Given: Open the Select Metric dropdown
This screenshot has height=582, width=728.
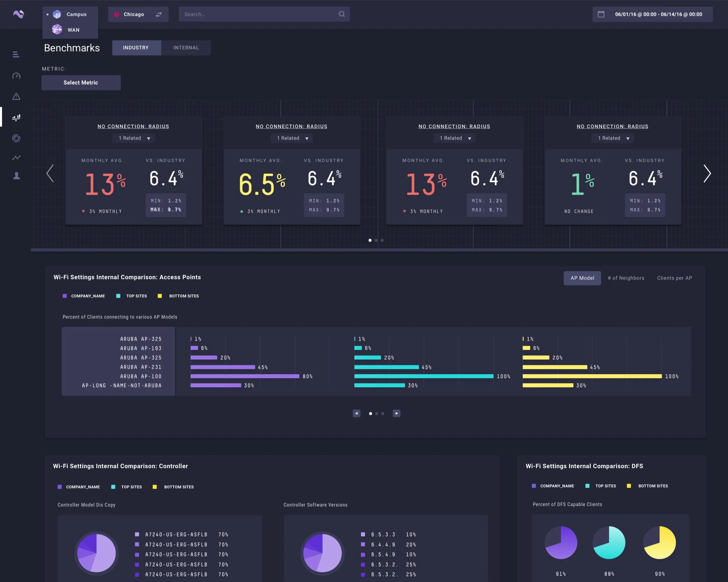Looking at the screenshot, I should (81, 83).
